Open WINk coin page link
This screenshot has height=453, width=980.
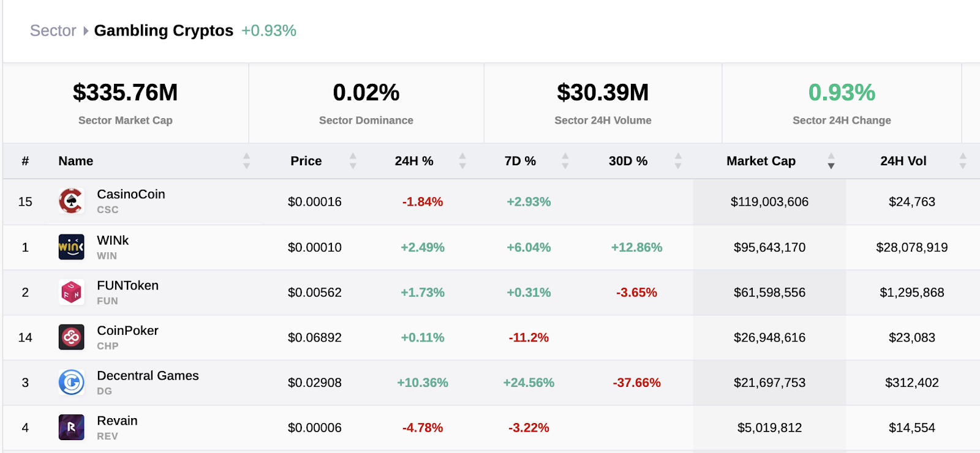click(x=113, y=240)
